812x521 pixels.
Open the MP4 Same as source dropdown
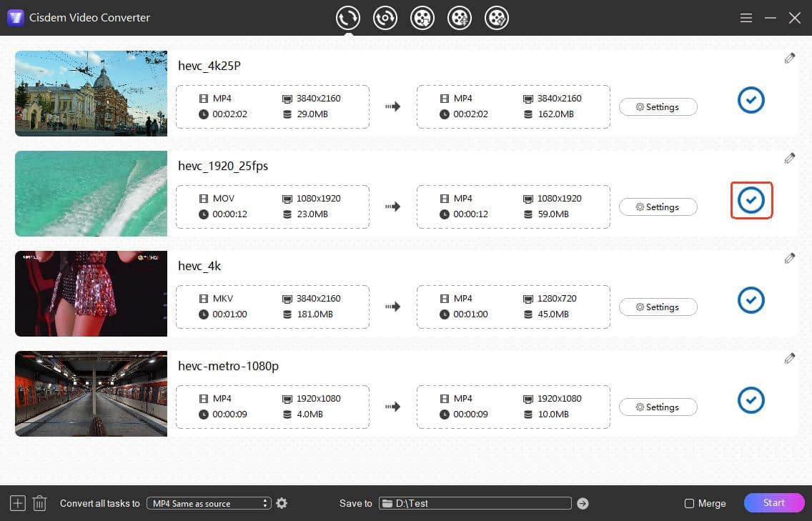(x=209, y=503)
